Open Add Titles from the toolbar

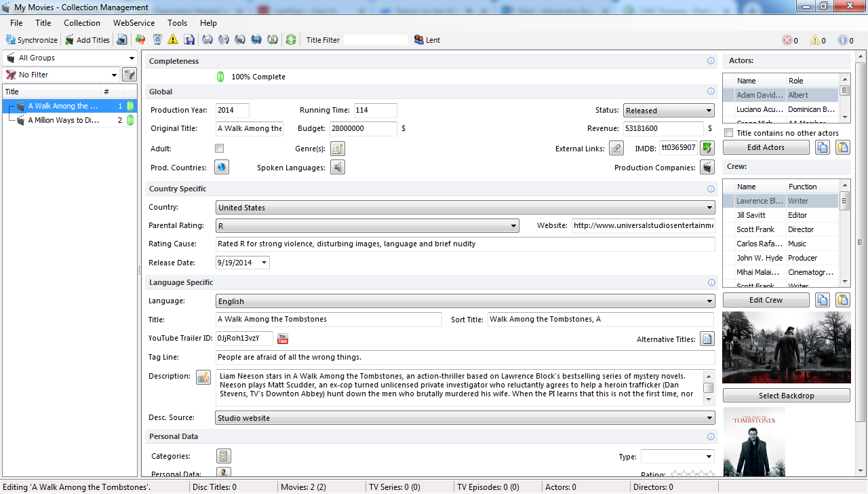tap(87, 40)
